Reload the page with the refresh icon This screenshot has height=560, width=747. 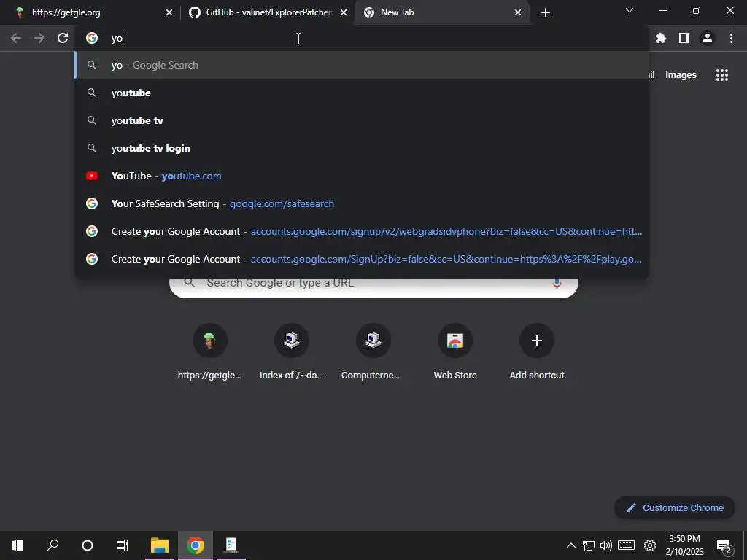click(x=63, y=38)
